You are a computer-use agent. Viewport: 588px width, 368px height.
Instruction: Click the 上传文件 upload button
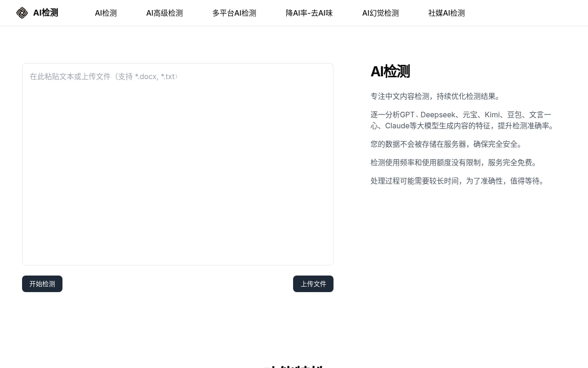(x=313, y=284)
